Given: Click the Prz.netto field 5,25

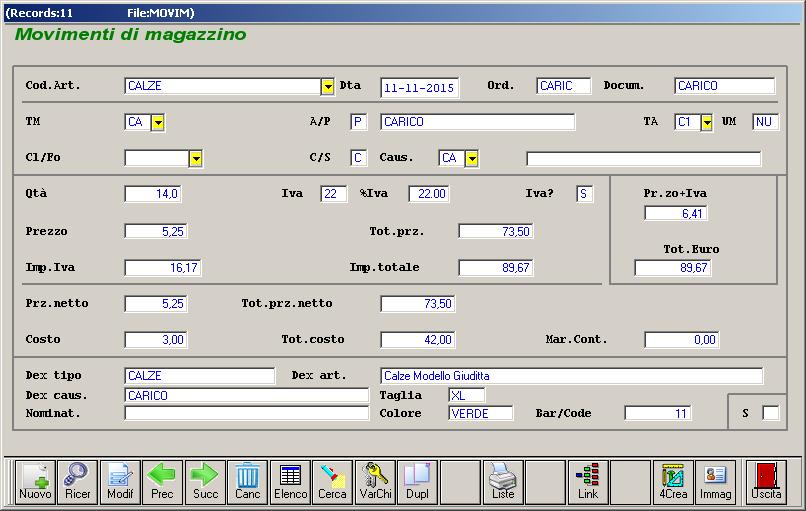Looking at the screenshot, I should point(156,304).
